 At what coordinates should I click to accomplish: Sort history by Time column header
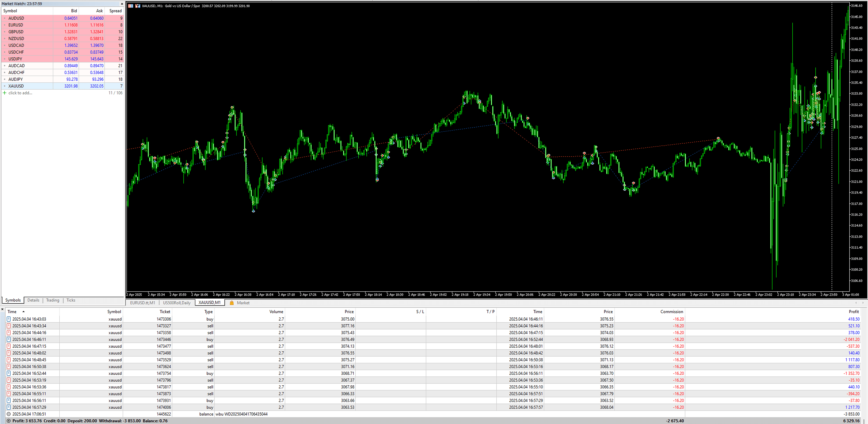[x=12, y=311]
